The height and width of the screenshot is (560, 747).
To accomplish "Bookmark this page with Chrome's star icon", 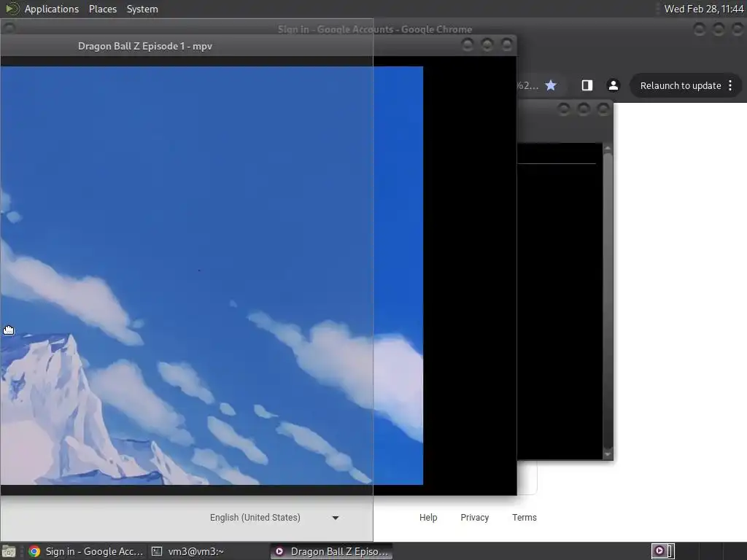I will pyautogui.click(x=551, y=85).
